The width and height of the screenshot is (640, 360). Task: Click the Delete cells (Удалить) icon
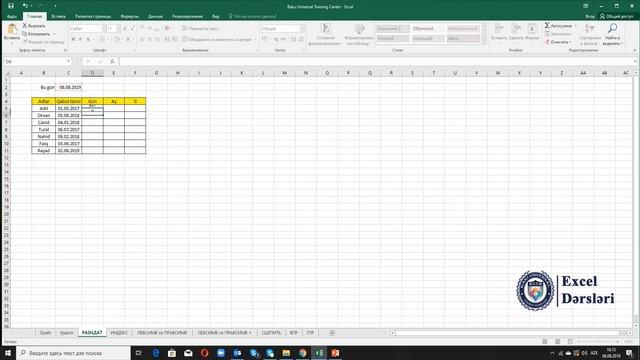click(x=516, y=29)
